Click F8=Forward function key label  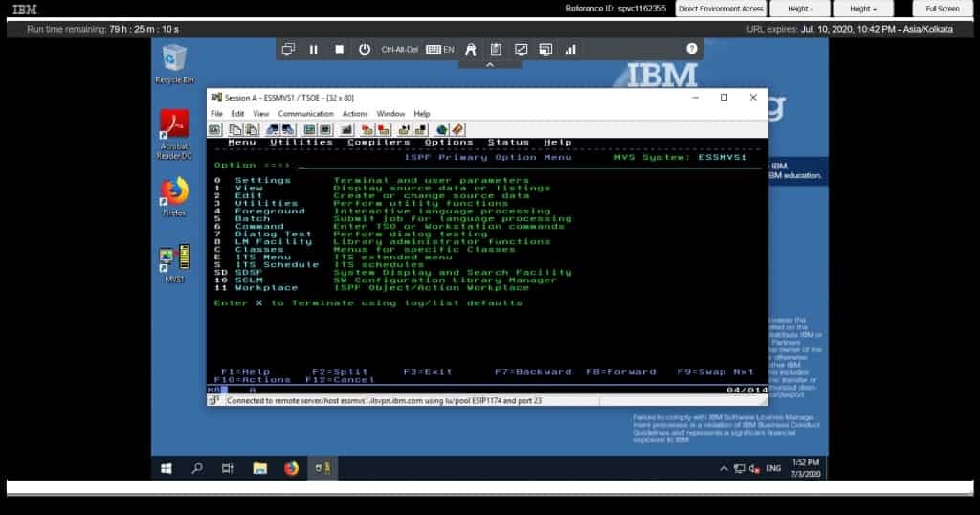pos(620,371)
